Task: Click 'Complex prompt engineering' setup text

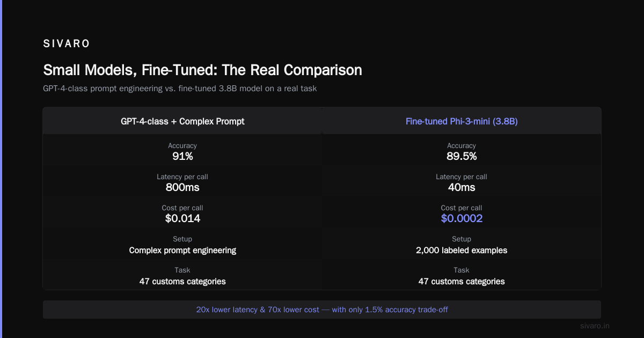Action: click(182, 250)
